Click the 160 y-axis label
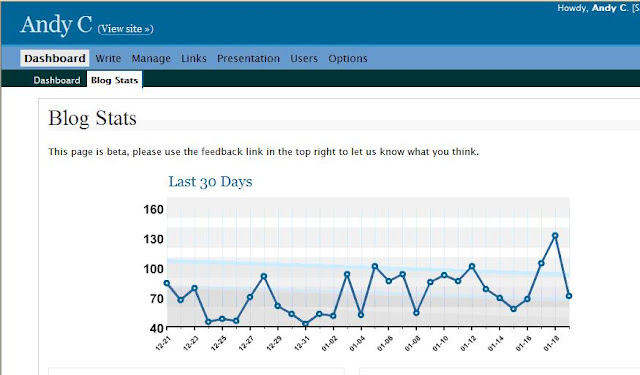 pos(153,209)
